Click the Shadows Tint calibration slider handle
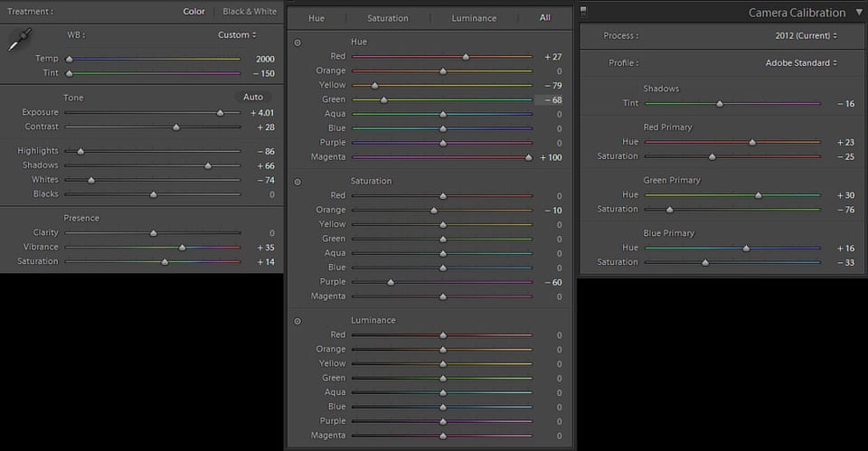 (x=720, y=103)
